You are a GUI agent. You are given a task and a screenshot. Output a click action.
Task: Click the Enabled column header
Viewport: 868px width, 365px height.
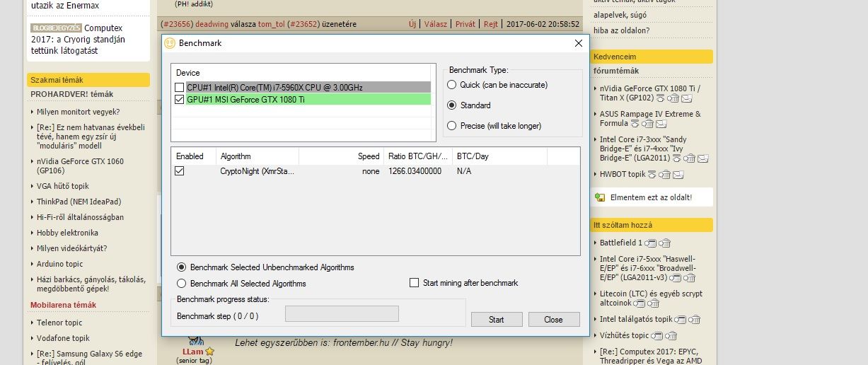[193, 156]
